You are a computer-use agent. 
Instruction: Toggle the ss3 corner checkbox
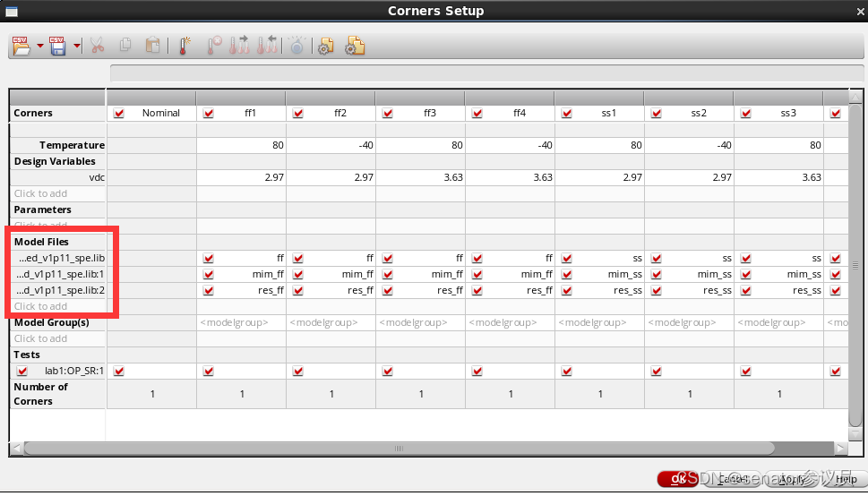pyautogui.click(x=746, y=113)
